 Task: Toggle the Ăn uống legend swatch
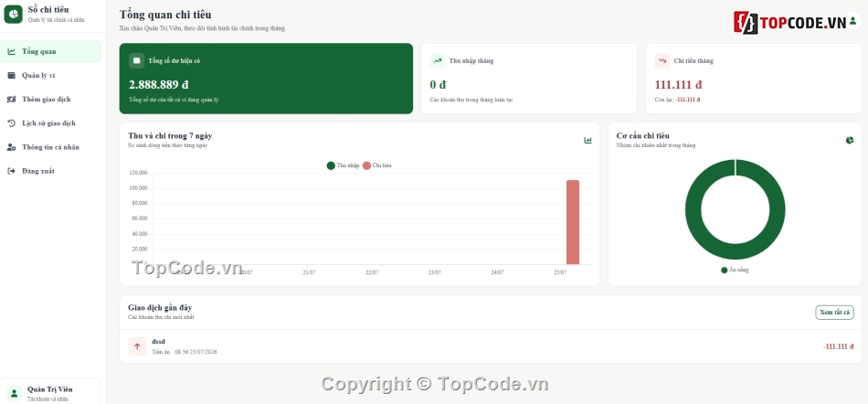(724, 270)
